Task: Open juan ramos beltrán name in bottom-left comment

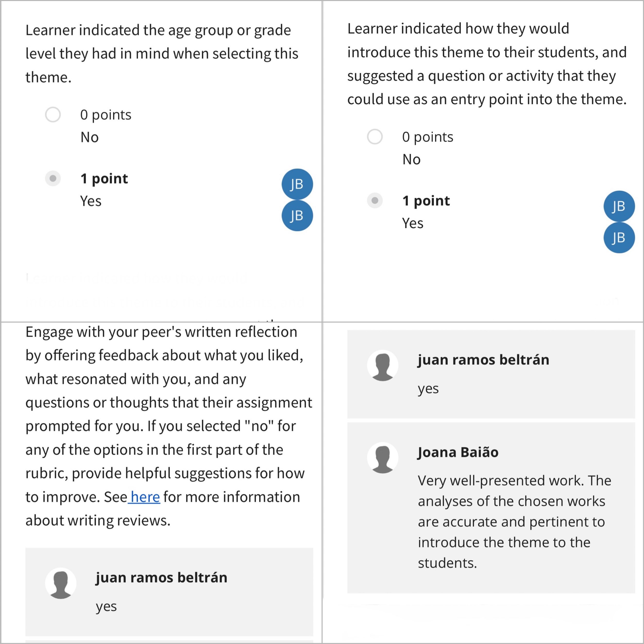Action: point(161,577)
